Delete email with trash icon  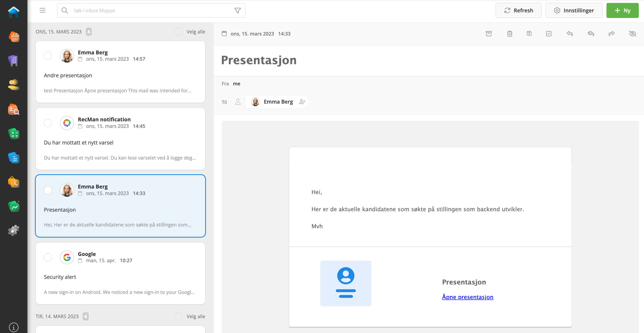tap(509, 34)
